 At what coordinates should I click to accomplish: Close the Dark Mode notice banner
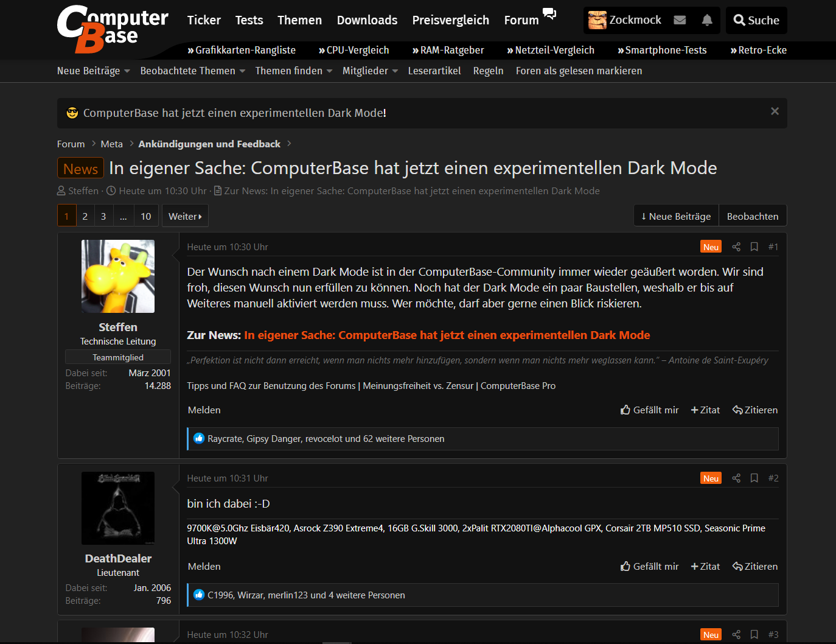[775, 111]
